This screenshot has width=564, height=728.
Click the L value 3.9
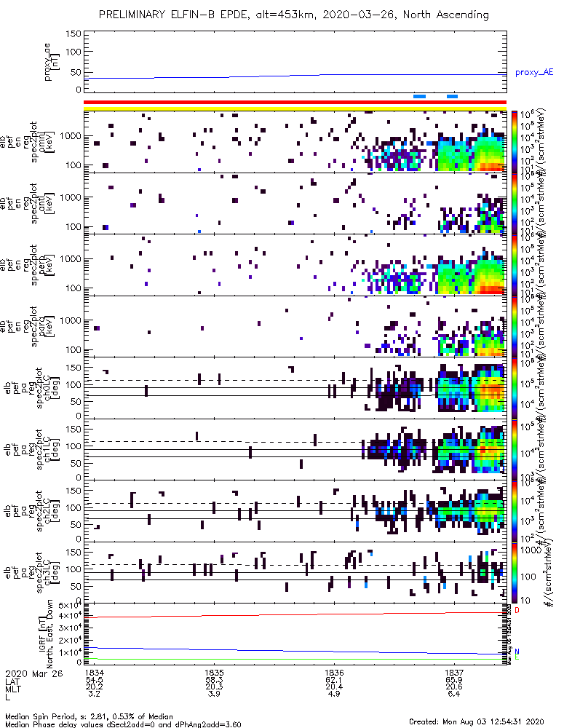coord(214,694)
